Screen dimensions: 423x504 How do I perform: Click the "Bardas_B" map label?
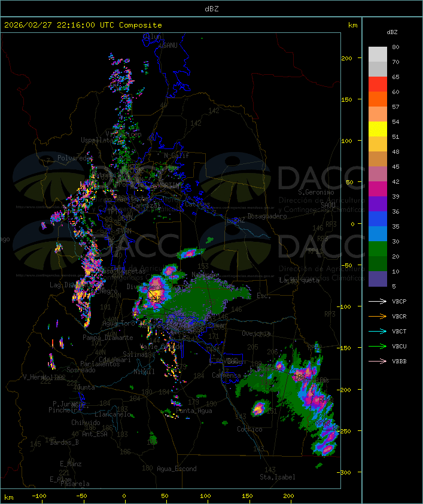65,442
